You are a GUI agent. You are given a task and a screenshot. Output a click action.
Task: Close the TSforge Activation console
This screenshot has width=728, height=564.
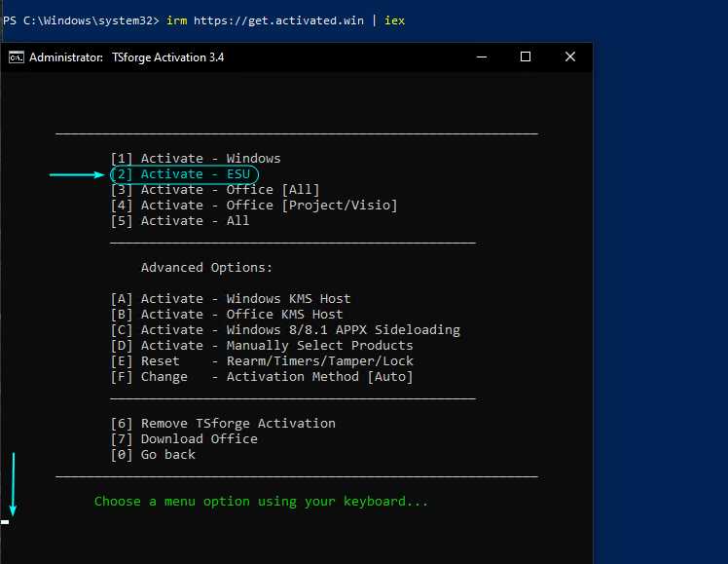click(570, 56)
